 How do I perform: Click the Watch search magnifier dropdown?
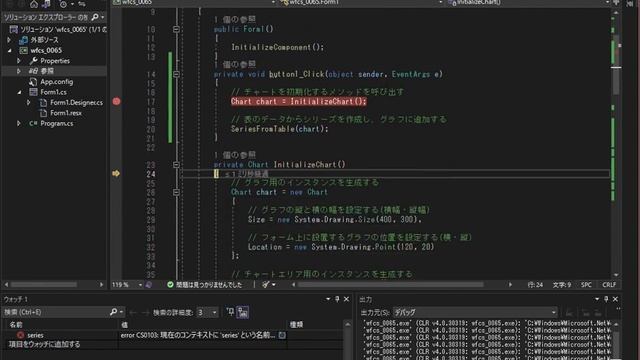coord(116,312)
